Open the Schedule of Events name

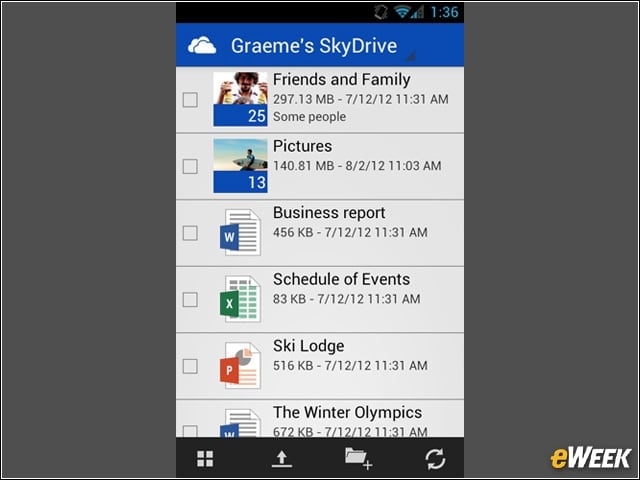coord(342,279)
